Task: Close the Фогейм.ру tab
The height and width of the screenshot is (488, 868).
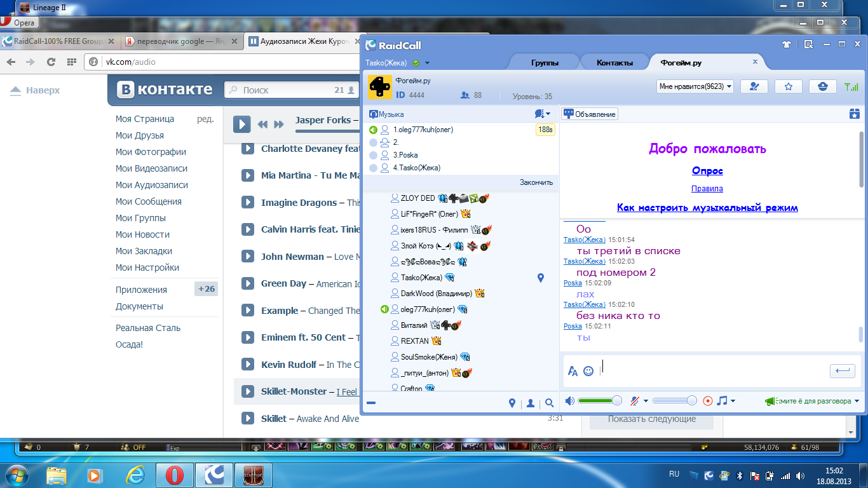Action: (x=755, y=62)
